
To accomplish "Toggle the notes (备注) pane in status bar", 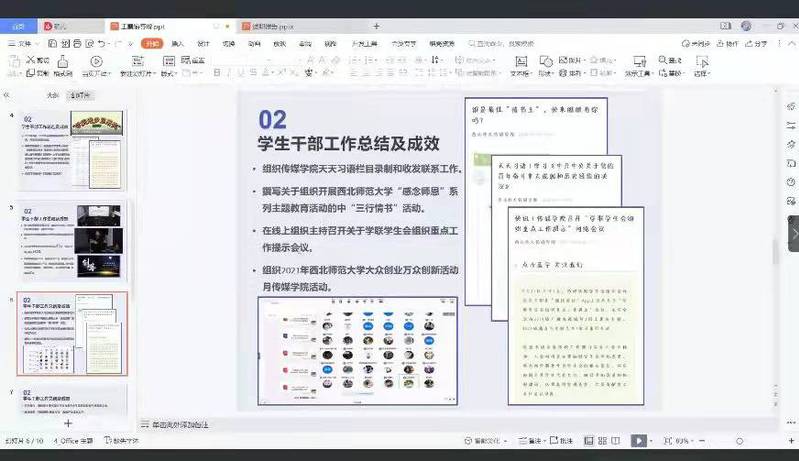I will [x=535, y=440].
